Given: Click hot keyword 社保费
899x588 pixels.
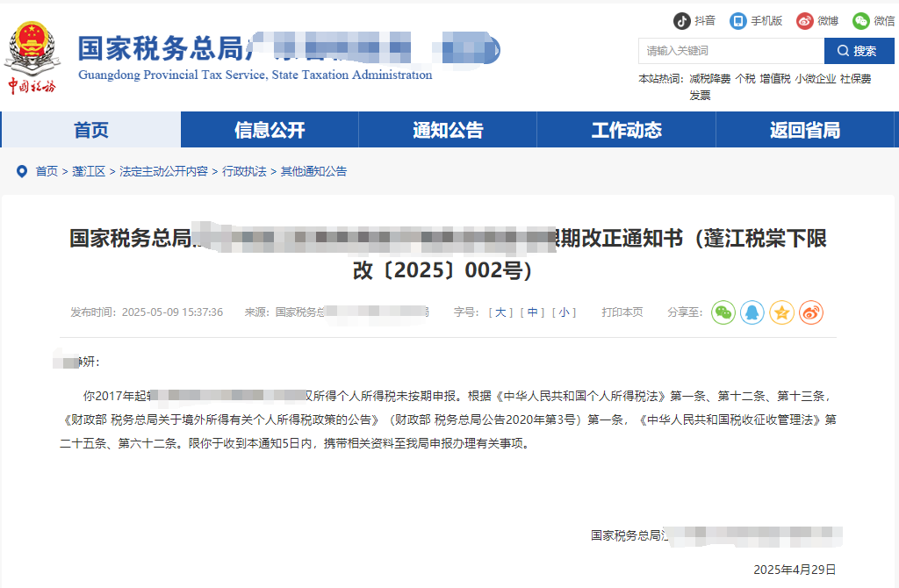Looking at the screenshot, I should tap(855, 78).
